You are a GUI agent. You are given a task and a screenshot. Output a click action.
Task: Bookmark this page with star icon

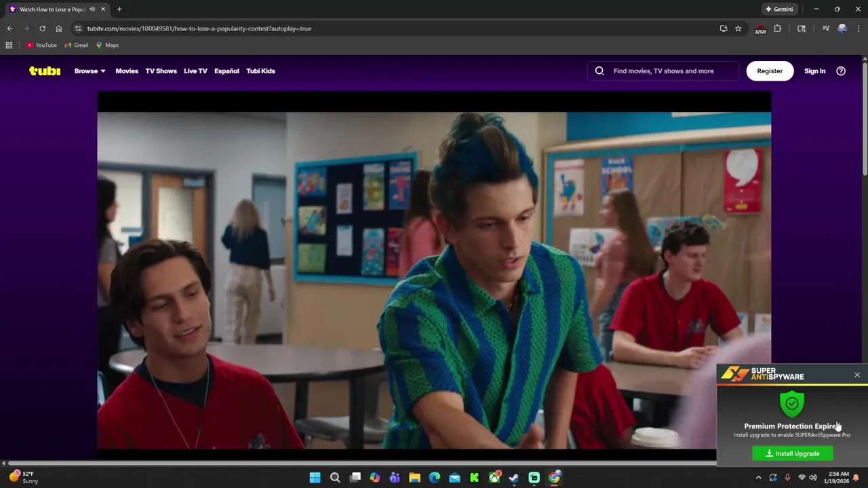click(738, 28)
